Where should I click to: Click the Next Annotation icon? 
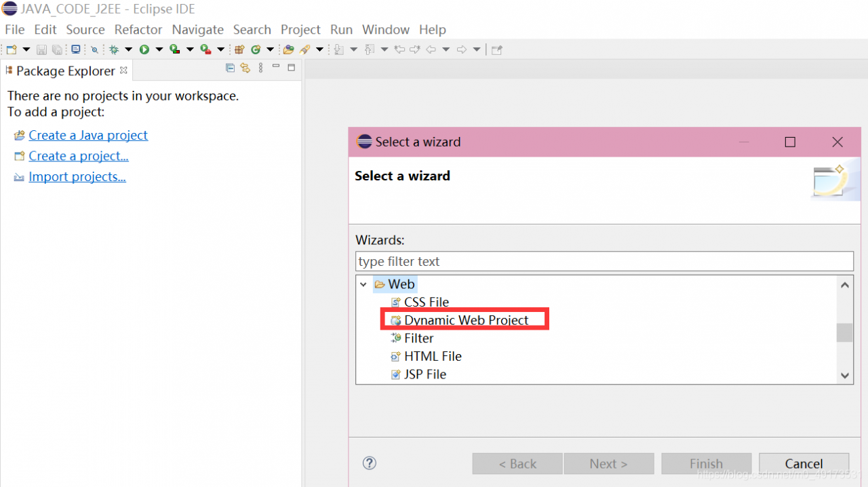pos(339,50)
